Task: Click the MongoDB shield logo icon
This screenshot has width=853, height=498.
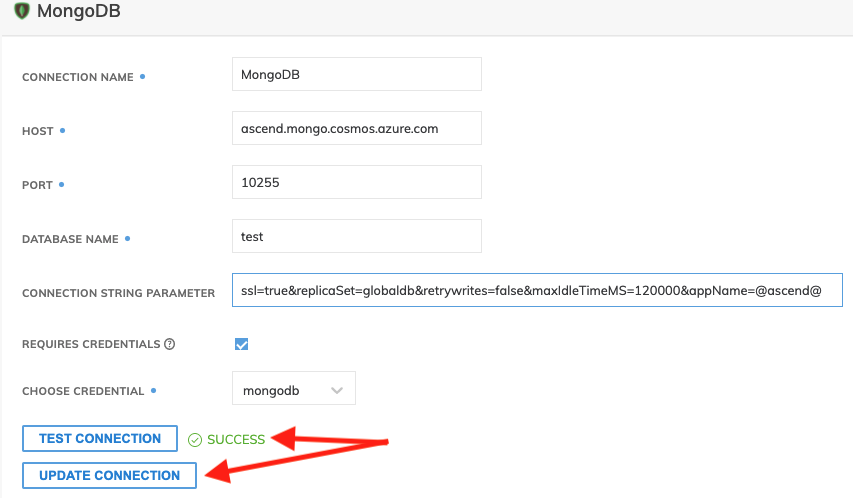Action: 22,10
